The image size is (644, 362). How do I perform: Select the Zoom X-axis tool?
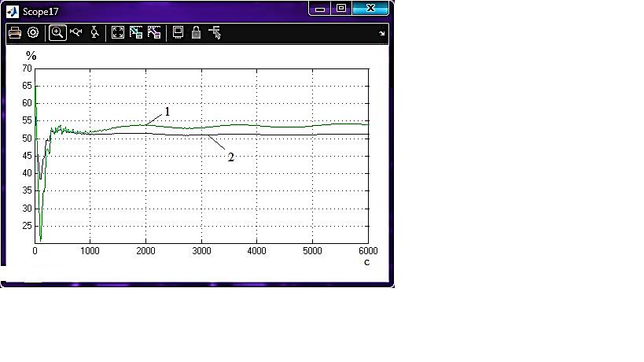point(76,32)
